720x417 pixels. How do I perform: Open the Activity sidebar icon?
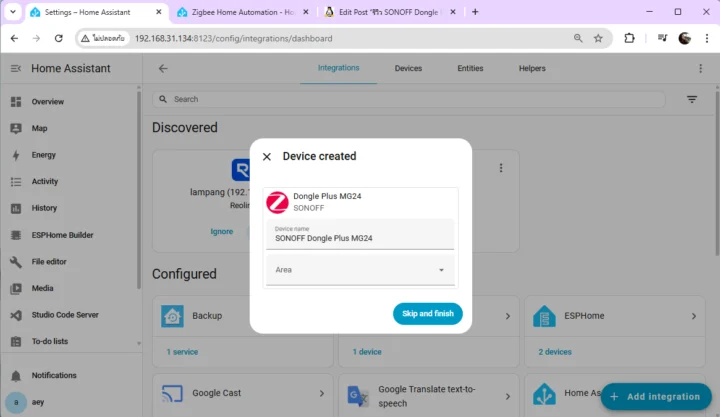(16, 182)
